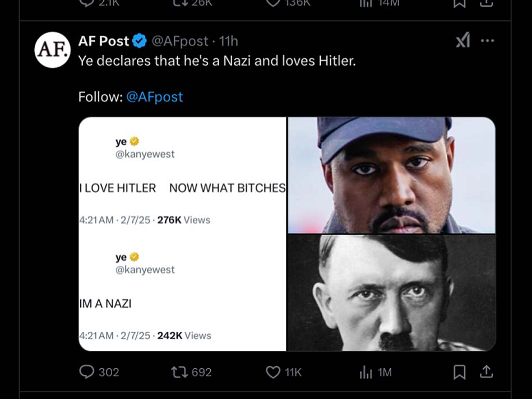532x399 pixels.
Task: Like the previous post with 136K likes
Action: [x=273, y=3]
